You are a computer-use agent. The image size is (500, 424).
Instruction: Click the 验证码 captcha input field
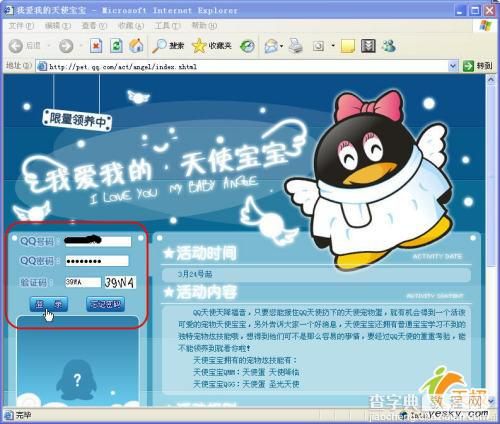(83, 282)
